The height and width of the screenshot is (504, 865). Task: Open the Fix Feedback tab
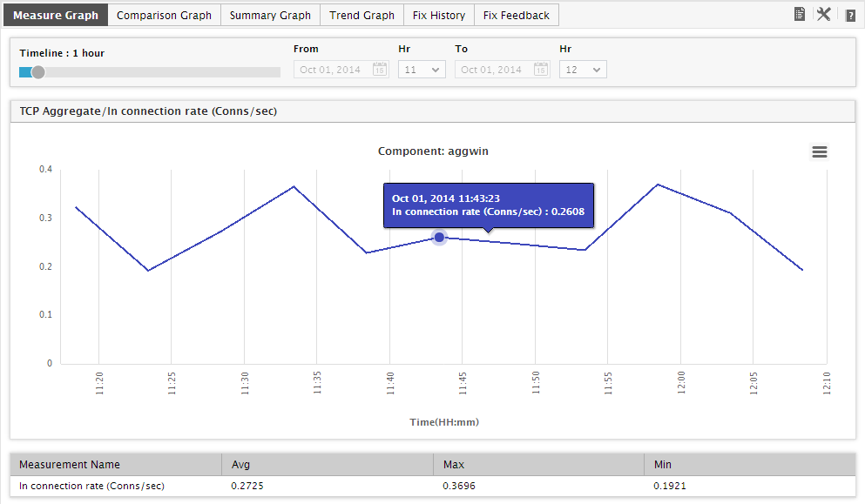point(517,16)
